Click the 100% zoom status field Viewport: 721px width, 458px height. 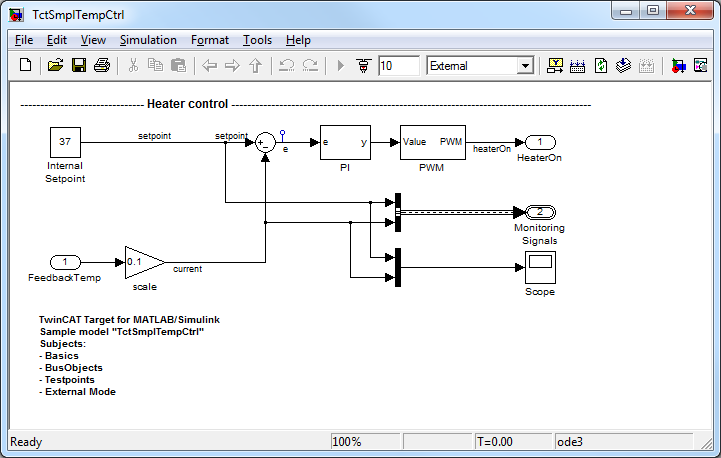[x=365, y=442]
